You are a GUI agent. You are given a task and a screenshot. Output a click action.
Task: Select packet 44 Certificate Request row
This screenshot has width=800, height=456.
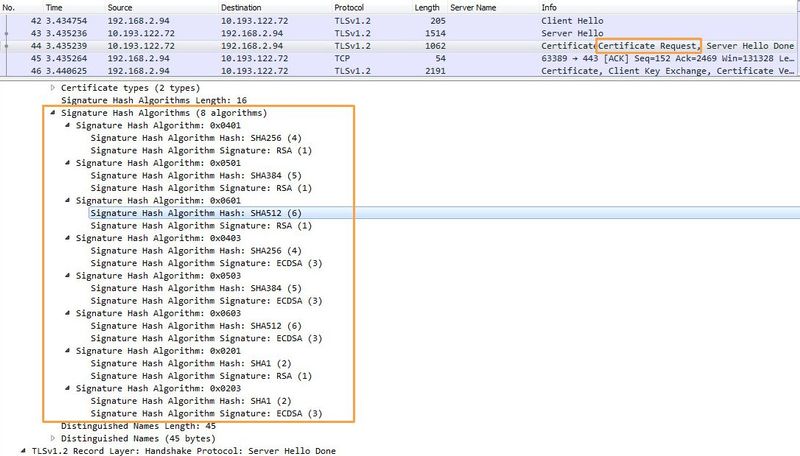coord(400,46)
